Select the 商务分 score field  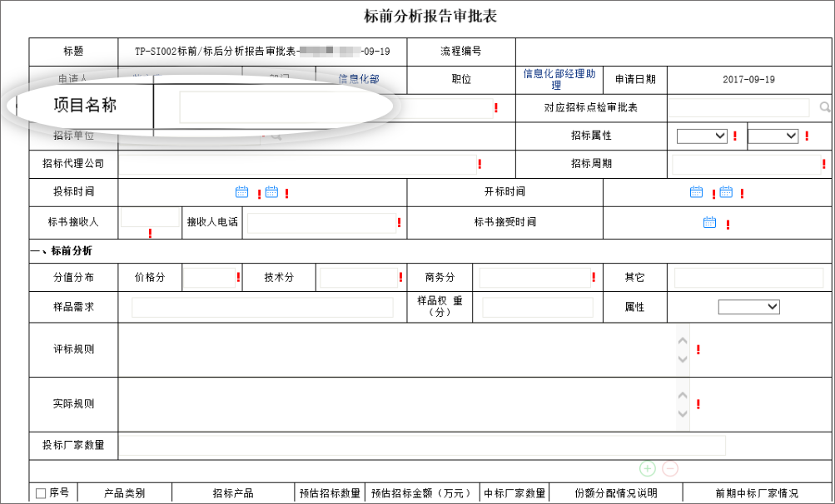click(x=534, y=278)
